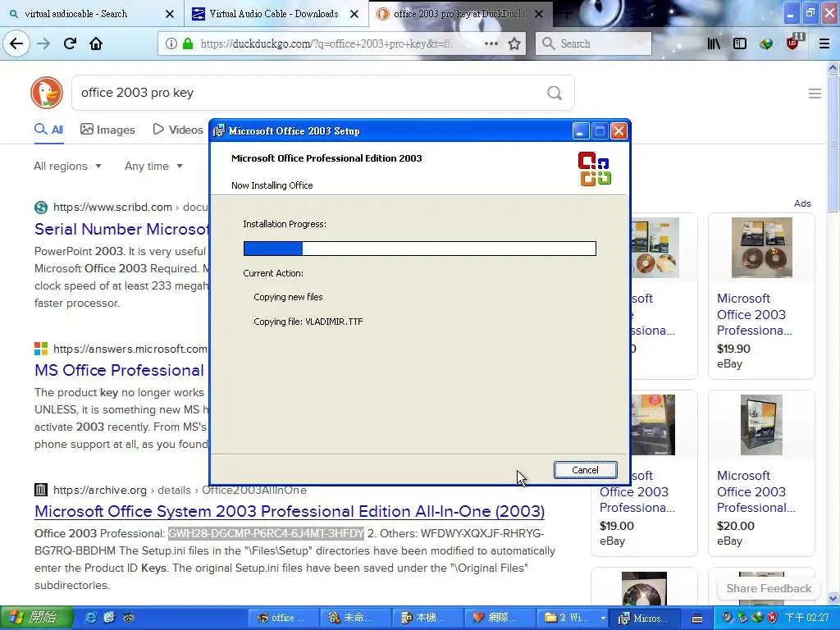This screenshot has width=840, height=630.
Task: Switch to Images results tab
Action: 107,130
